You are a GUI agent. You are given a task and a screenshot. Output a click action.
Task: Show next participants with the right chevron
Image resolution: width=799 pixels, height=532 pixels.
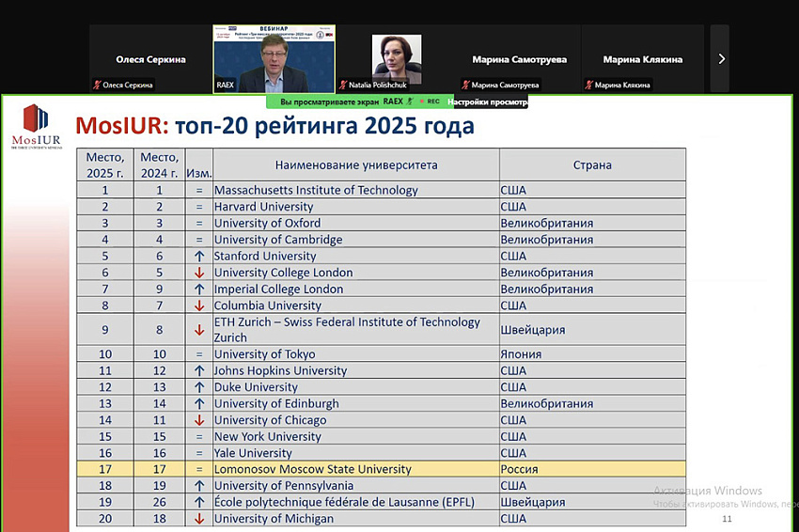(x=721, y=58)
